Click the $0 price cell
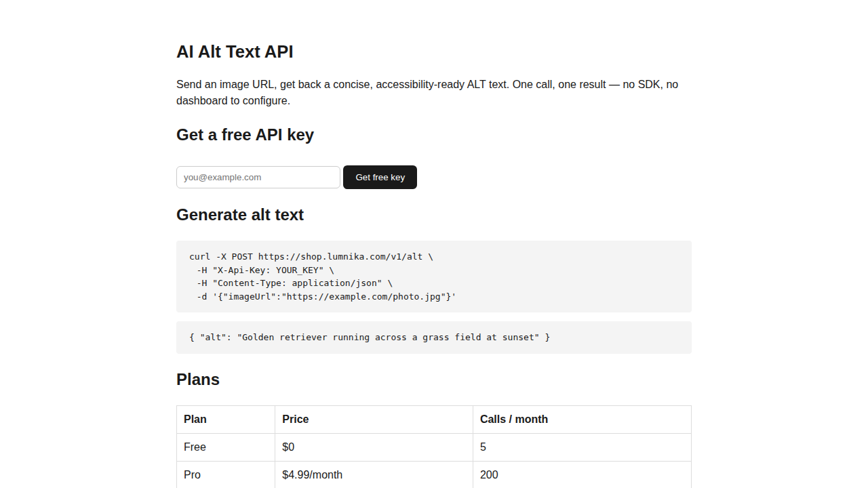Viewport: 868px width, 488px height. tap(374, 447)
